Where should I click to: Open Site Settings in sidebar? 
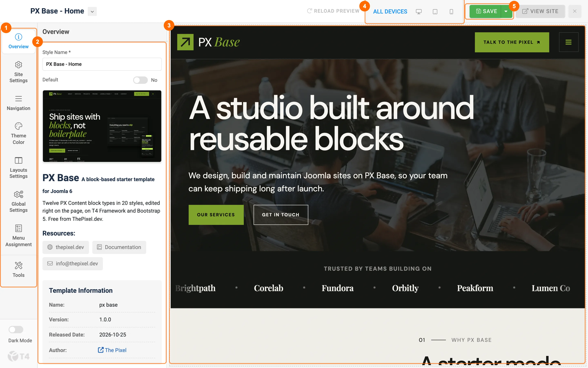click(18, 72)
